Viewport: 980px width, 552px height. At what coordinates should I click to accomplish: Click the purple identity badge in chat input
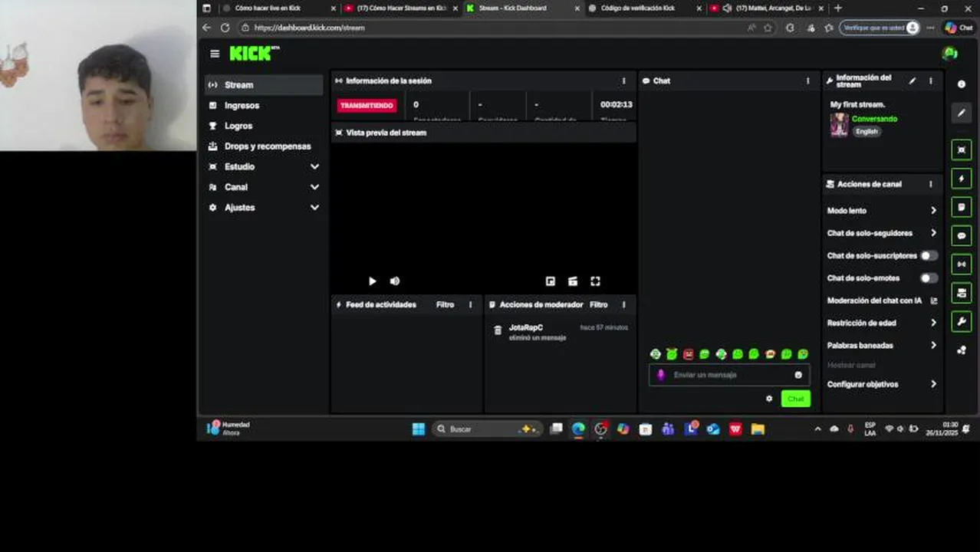tap(661, 375)
